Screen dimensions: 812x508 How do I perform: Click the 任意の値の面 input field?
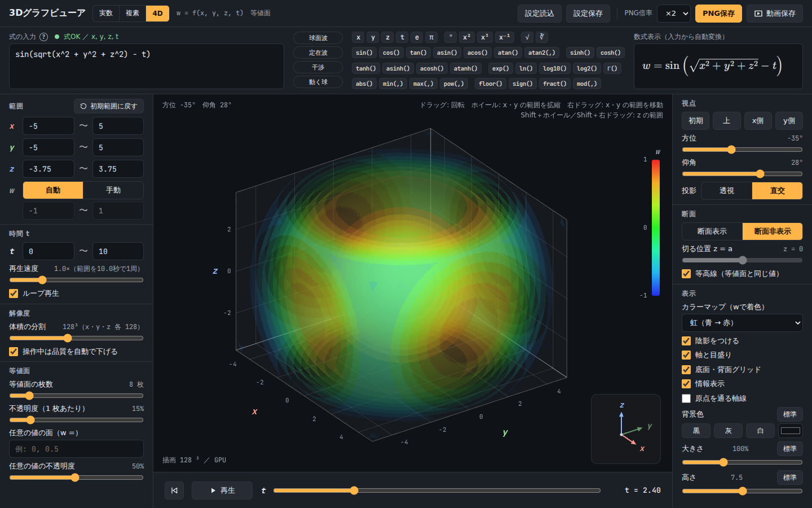[x=76, y=449]
